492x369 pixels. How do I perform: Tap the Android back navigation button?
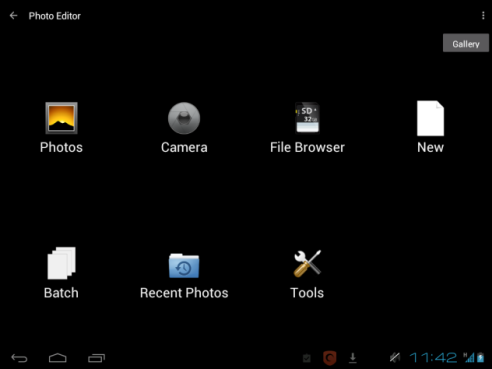click(x=19, y=358)
